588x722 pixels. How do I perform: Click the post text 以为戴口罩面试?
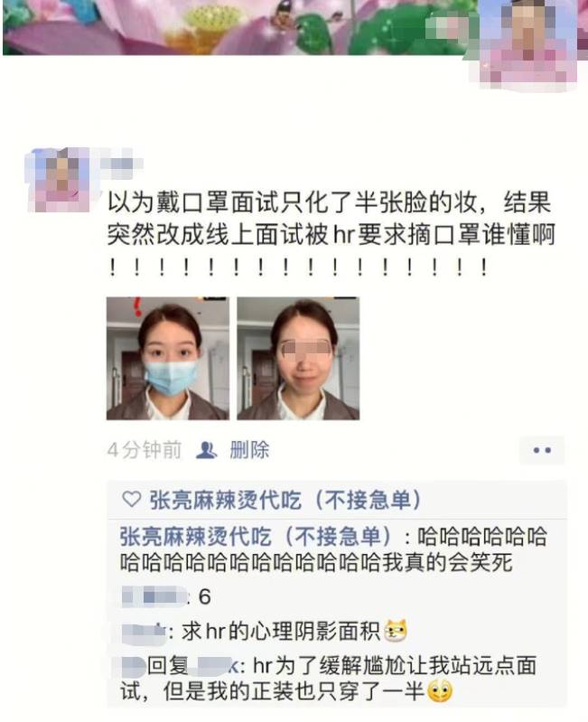click(331, 234)
